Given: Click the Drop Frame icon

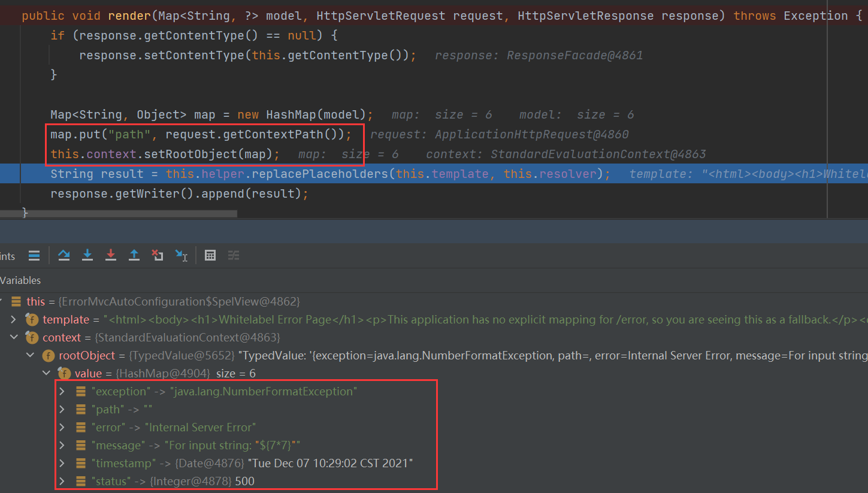Looking at the screenshot, I should tap(158, 255).
